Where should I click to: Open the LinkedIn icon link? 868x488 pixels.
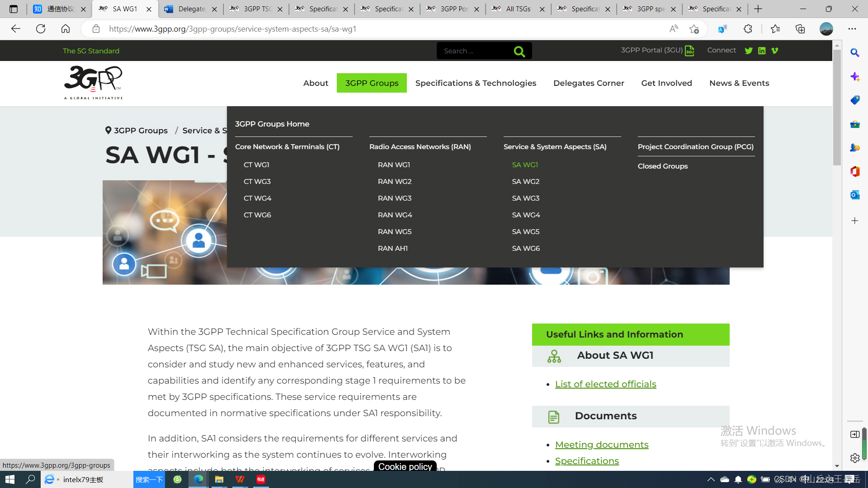pyautogui.click(x=762, y=51)
